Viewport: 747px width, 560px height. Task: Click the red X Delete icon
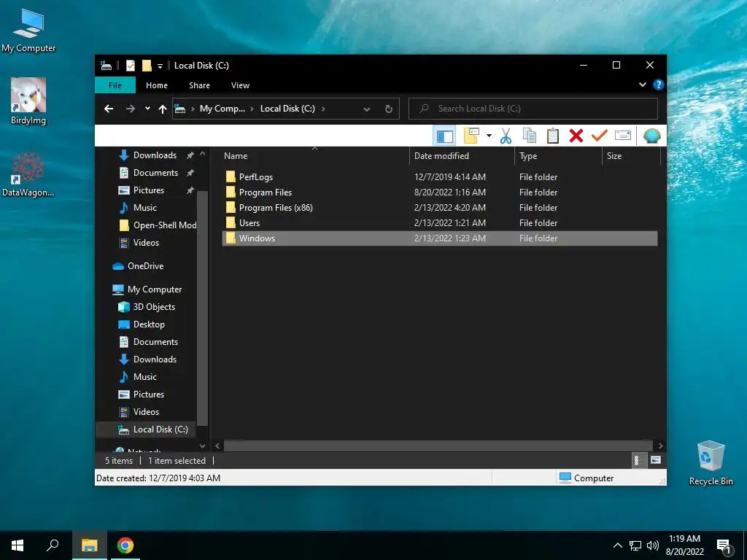pos(576,136)
